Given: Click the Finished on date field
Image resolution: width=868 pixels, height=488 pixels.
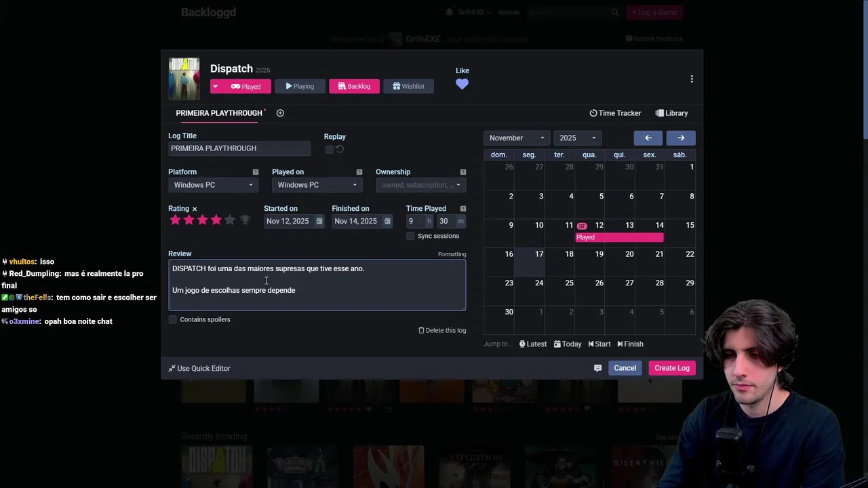Looking at the screenshot, I should click(x=357, y=221).
